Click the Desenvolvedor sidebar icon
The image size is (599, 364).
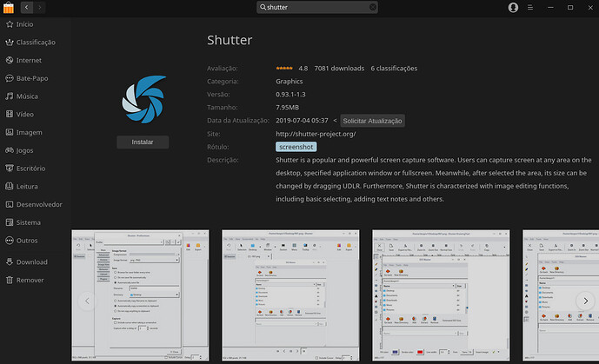[10, 204]
